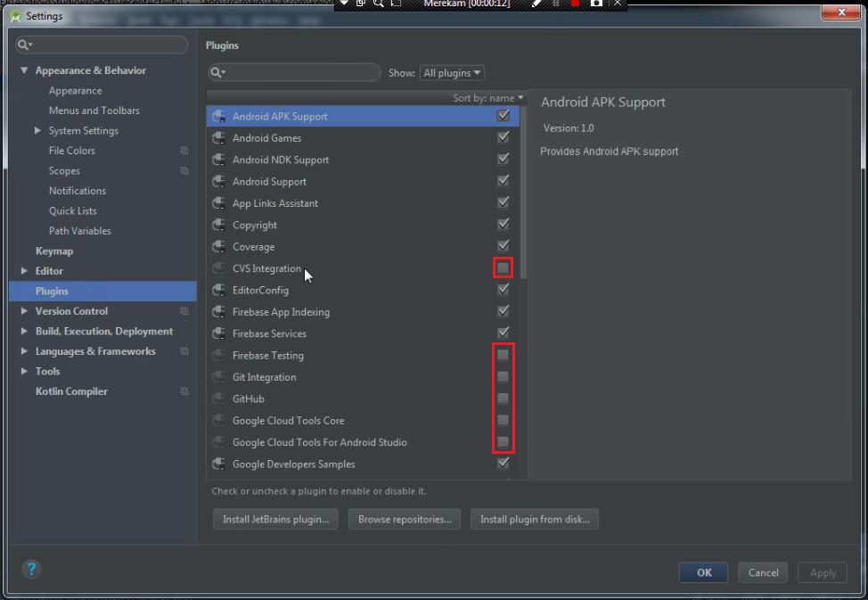Viewport: 868px width, 600px height.
Task: Expand the Tools tree node
Action: (24, 371)
